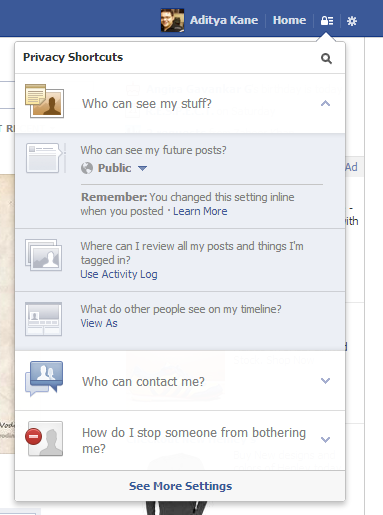Viewport: 383px width, 515px height.
Task: Click the 'Who can contact me?' chat icon
Action: coord(44,379)
